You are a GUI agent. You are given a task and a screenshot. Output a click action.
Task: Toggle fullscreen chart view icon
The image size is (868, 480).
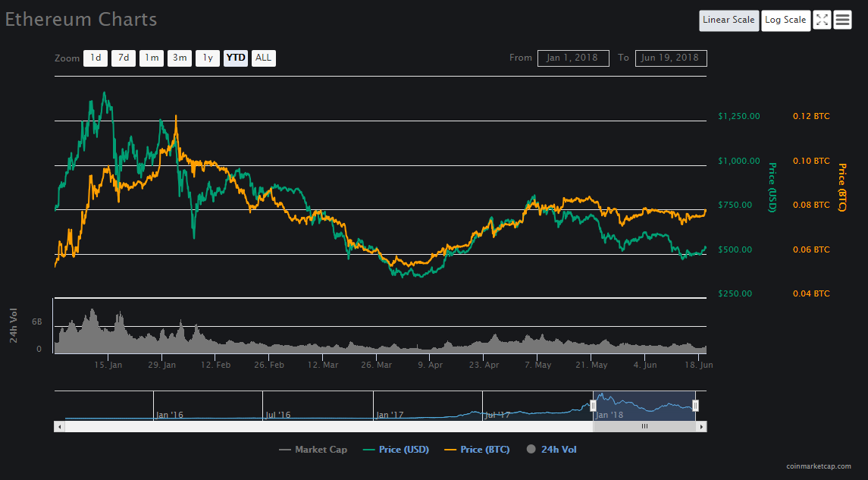pyautogui.click(x=822, y=20)
